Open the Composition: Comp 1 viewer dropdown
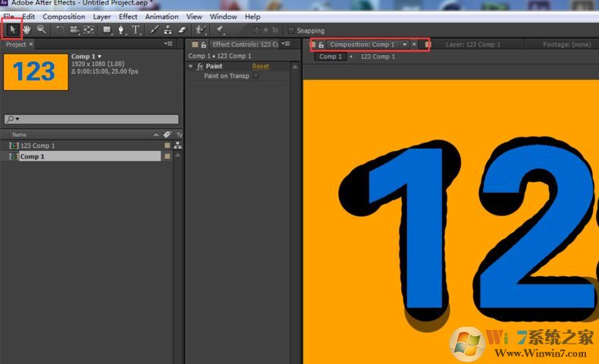 click(x=405, y=45)
